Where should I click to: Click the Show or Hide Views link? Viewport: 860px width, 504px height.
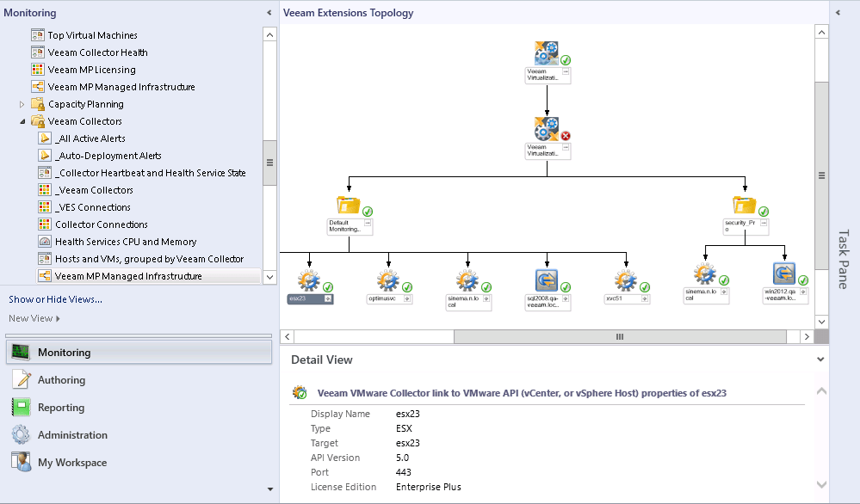[x=55, y=298]
